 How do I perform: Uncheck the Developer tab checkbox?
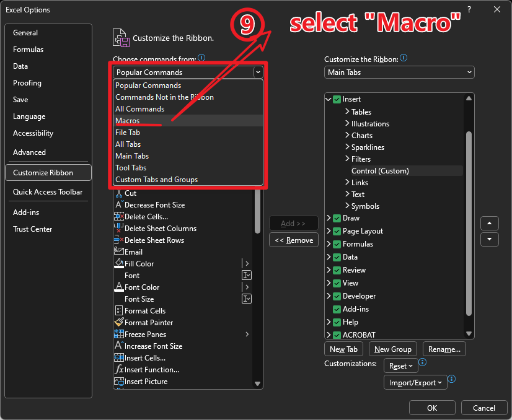(337, 296)
